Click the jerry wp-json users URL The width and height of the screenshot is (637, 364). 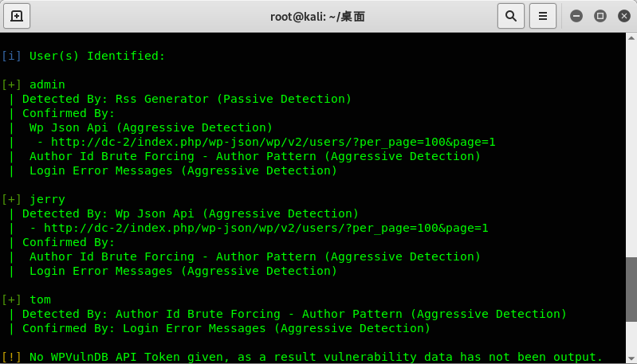point(266,228)
